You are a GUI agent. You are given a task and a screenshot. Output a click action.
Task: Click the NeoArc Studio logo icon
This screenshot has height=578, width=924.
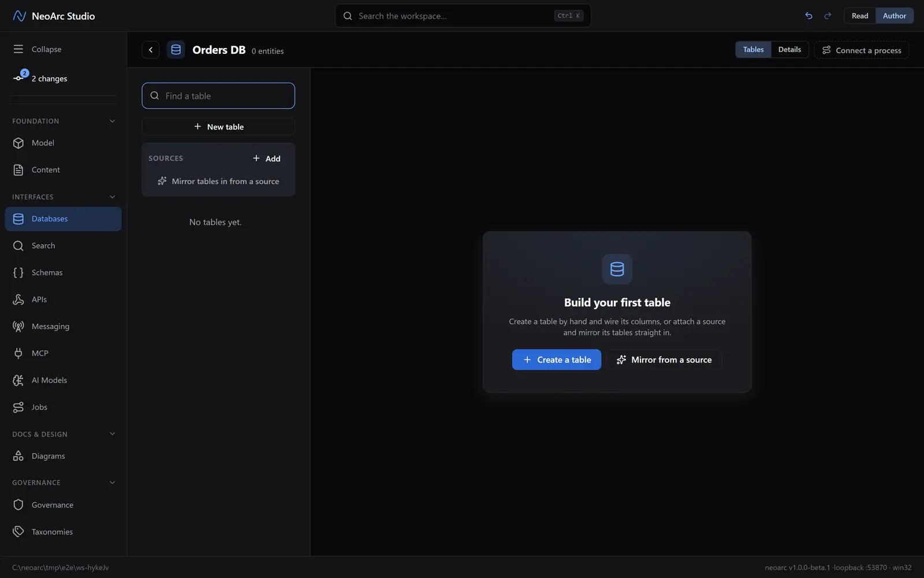pos(19,16)
